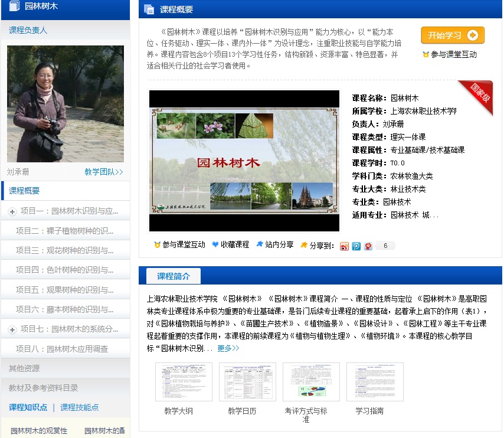The image size is (504, 438).
Task: Play the 园林树木 course video preview
Action: coord(244,161)
